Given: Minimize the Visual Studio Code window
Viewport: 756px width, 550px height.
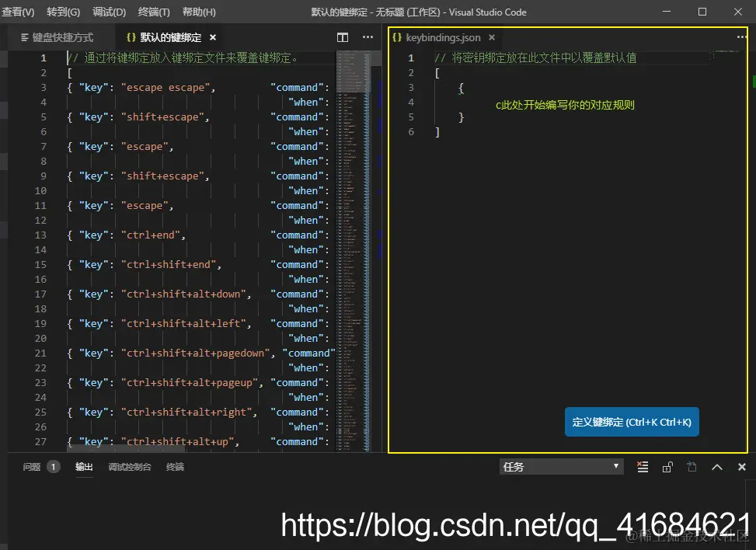Looking at the screenshot, I should [x=667, y=12].
